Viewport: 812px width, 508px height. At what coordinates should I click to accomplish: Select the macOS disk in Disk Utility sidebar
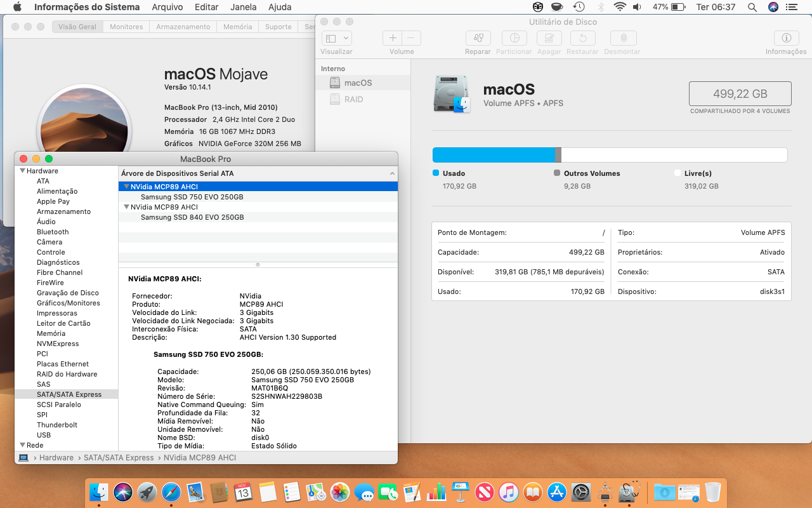coord(363,83)
